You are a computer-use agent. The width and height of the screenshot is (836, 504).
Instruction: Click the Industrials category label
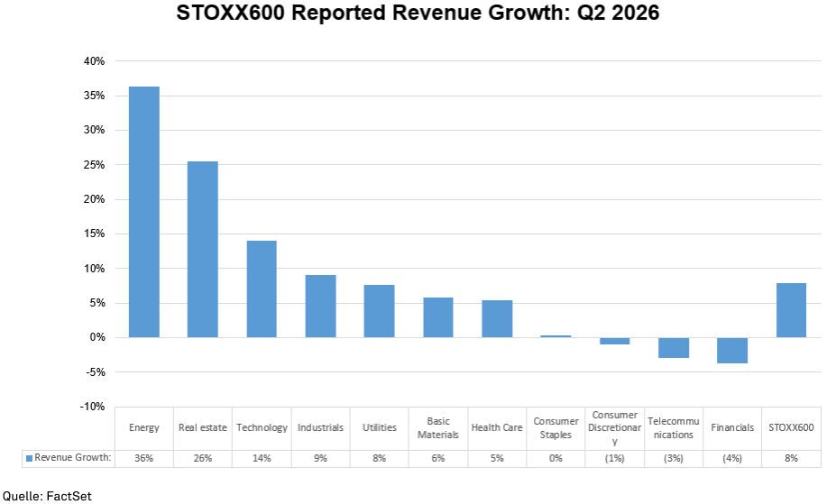pyautogui.click(x=320, y=427)
